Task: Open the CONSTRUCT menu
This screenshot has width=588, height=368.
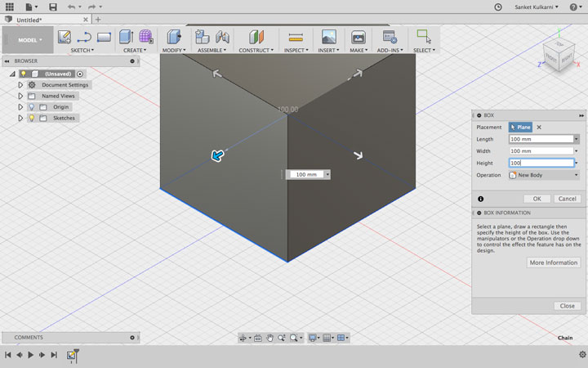Action: coord(256,50)
